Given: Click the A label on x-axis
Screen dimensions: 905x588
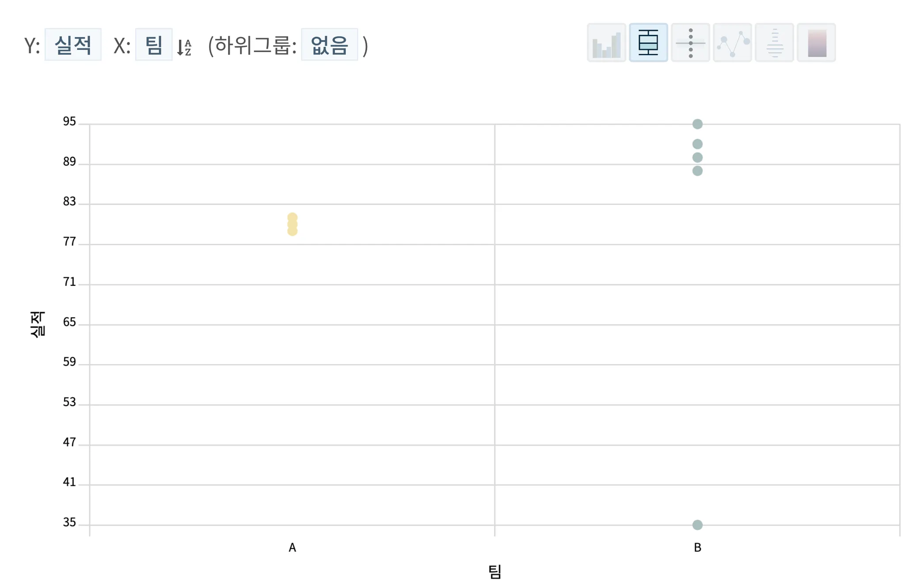Looking at the screenshot, I should click(292, 548).
